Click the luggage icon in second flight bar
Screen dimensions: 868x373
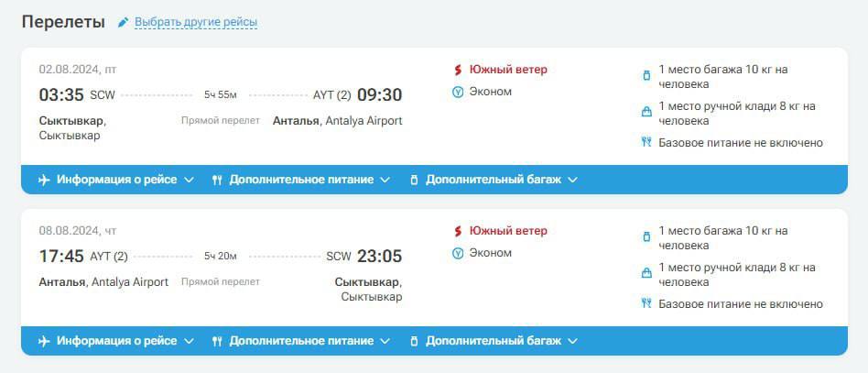[414, 341]
